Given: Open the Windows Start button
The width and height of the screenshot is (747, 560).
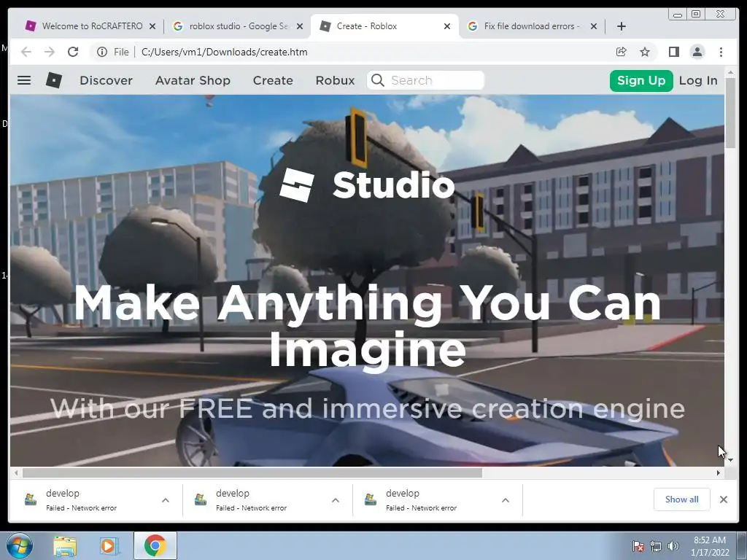Looking at the screenshot, I should pyautogui.click(x=20, y=545).
